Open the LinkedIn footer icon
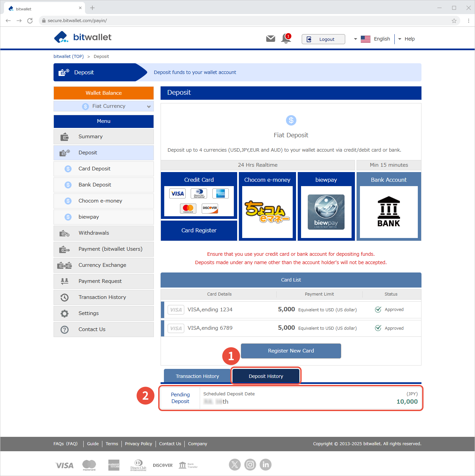Screen dimensions: 475x476 pyautogui.click(x=266, y=464)
